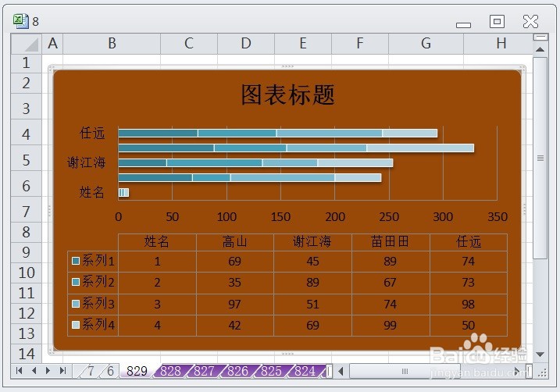Switch to sheet tab 825
560x392 pixels.
[271, 371]
